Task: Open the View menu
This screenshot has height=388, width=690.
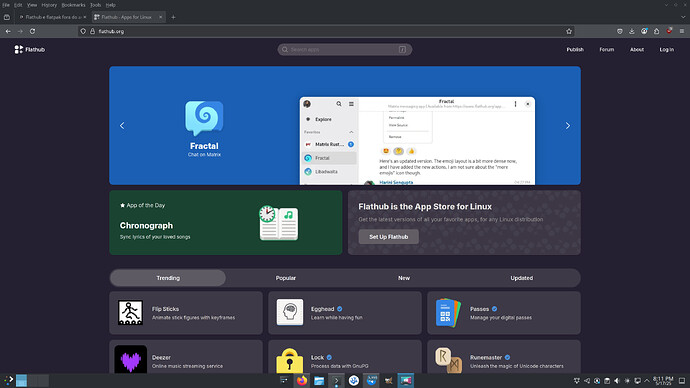Action: pos(32,5)
